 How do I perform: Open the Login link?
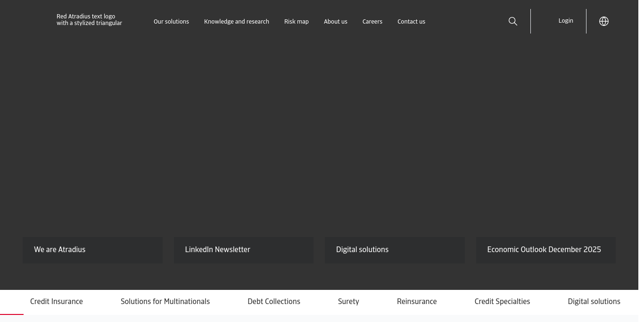tap(566, 21)
